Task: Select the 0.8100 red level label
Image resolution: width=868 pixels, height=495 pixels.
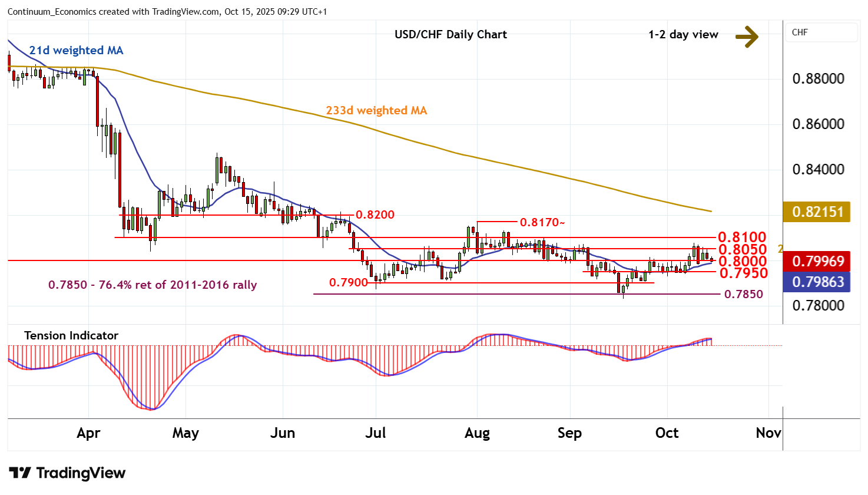Action: tap(742, 237)
